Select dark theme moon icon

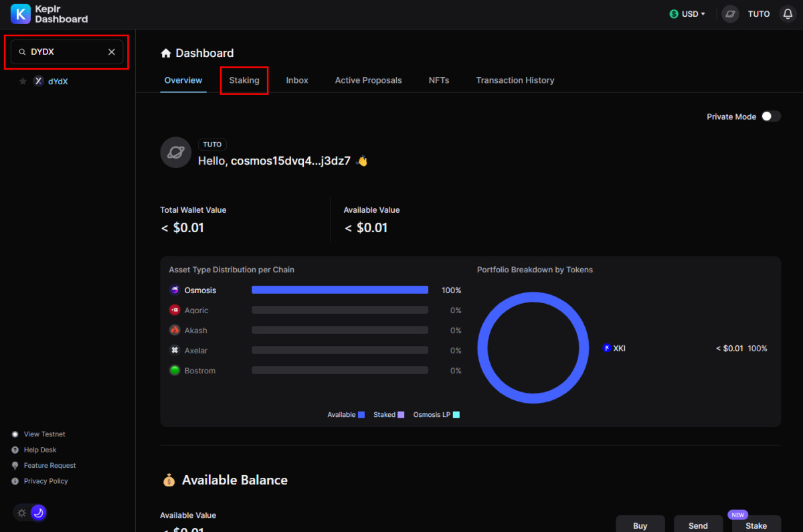pos(39,513)
